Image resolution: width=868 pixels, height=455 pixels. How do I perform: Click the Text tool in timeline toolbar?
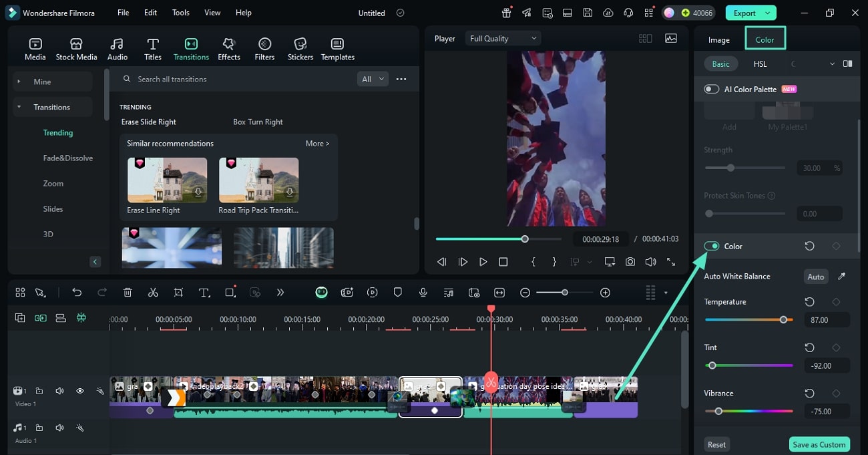click(x=204, y=293)
